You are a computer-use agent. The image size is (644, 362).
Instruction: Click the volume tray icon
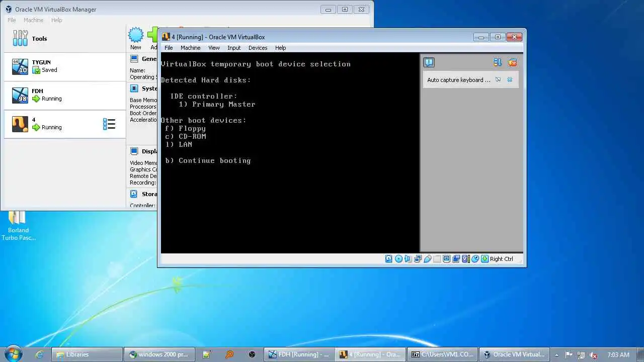click(593, 355)
